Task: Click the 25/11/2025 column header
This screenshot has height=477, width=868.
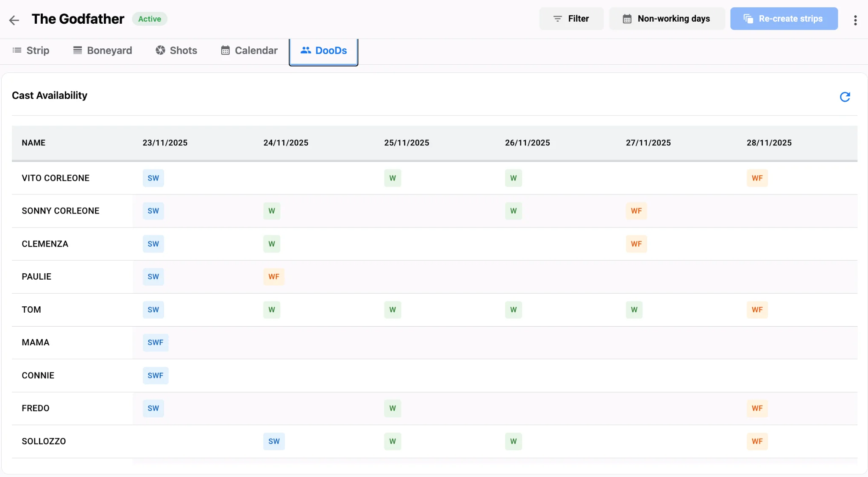Action: [406, 143]
